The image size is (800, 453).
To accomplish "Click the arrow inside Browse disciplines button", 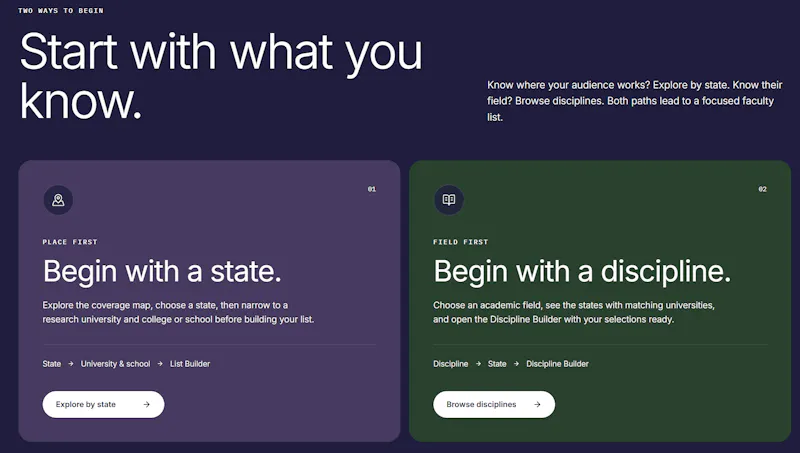I will coord(537,405).
